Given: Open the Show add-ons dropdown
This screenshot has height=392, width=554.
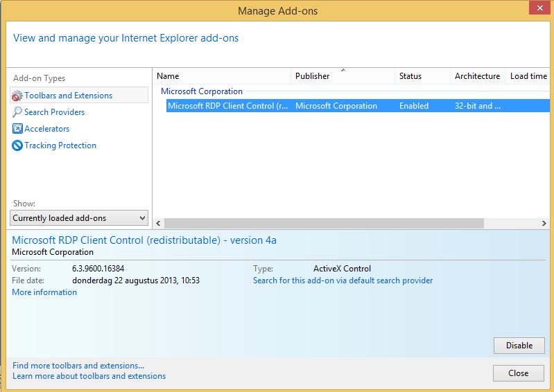Looking at the screenshot, I should (79, 218).
